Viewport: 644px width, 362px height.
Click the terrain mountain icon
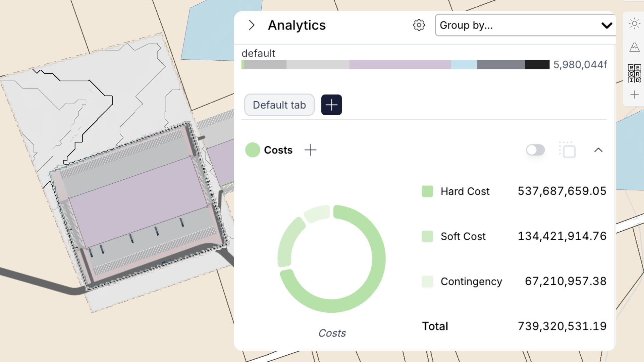point(634,47)
